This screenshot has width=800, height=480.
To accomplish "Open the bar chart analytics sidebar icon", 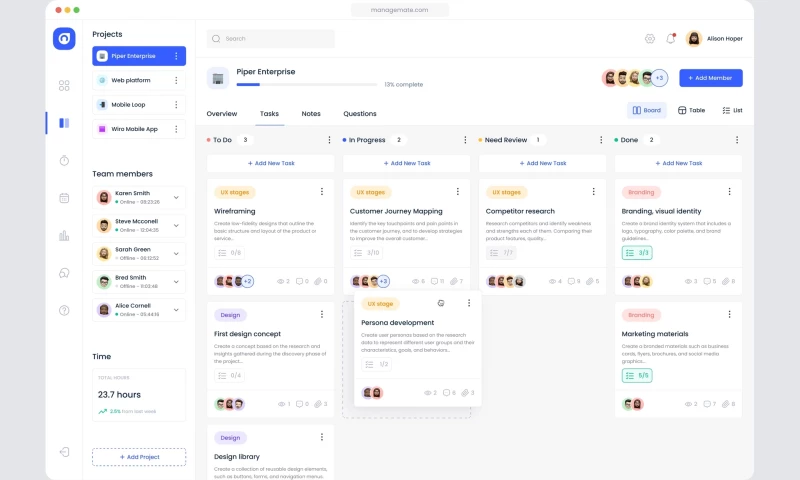I will click(64, 235).
